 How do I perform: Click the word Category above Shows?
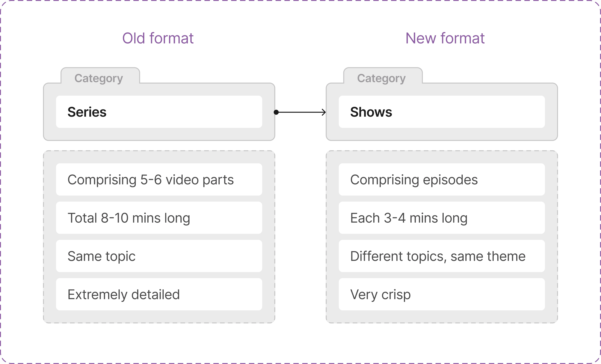point(381,78)
